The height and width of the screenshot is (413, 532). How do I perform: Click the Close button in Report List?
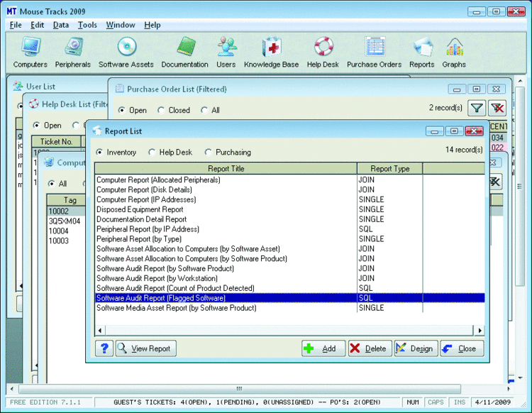(x=462, y=348)
